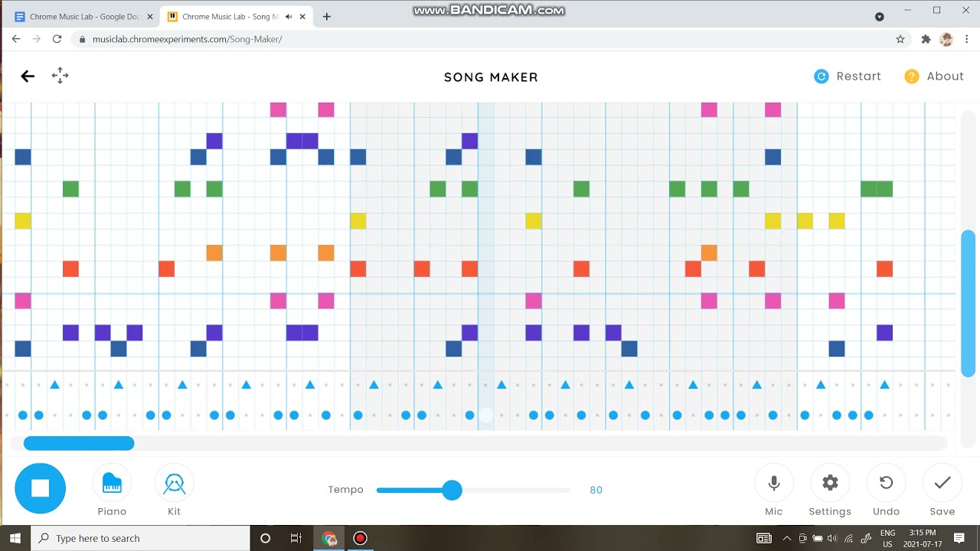The image size is (980, 551).
Task: Toggle the purple note above the playhead area
Action: (x=469, y=141)
